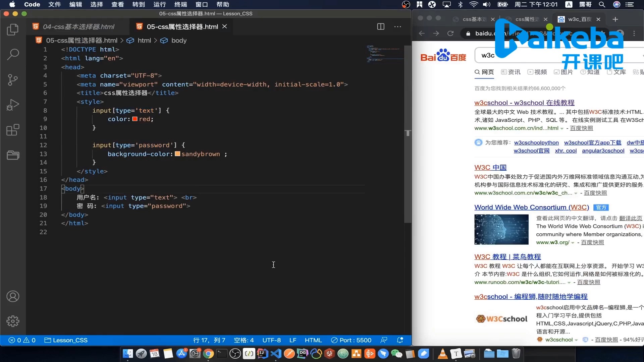Click the 翻译此页 link
The height and width of the screenshot is (362, 644).
click(631, 218)
